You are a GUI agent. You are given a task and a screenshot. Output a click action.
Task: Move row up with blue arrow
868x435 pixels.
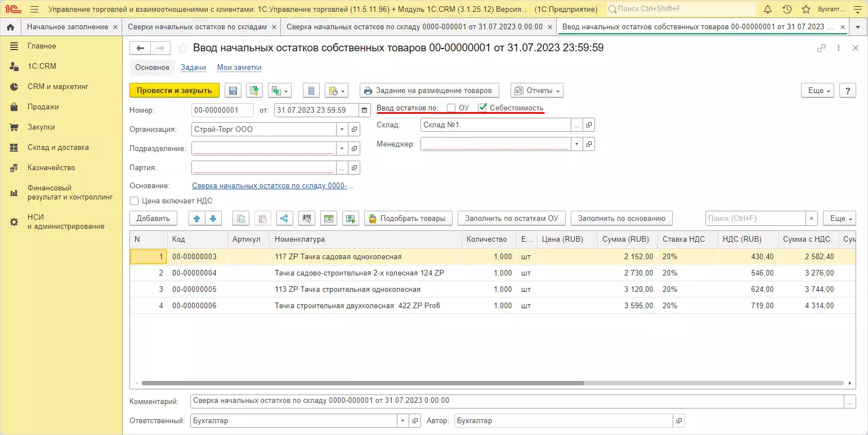click(197, 219)
